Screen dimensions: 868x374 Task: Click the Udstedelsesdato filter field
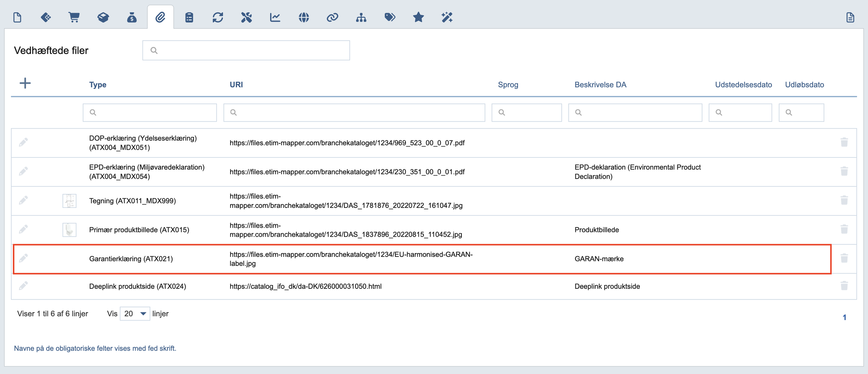click(740, 113)
